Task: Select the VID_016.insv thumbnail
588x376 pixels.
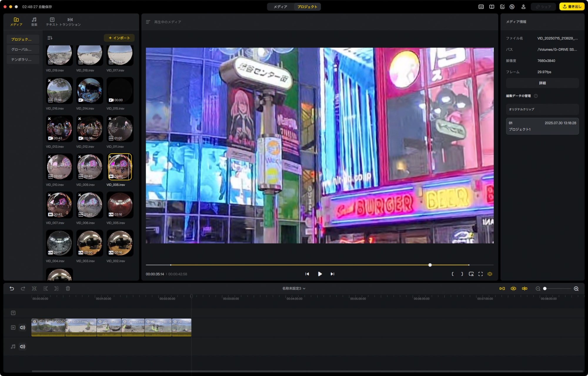Action: [x=59, y=90]
